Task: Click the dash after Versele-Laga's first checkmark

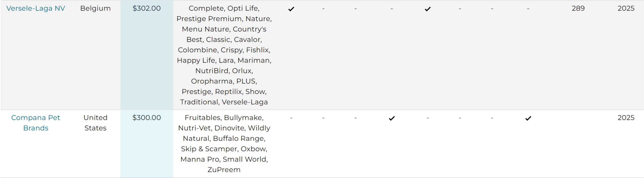Action: click(323, 9)
